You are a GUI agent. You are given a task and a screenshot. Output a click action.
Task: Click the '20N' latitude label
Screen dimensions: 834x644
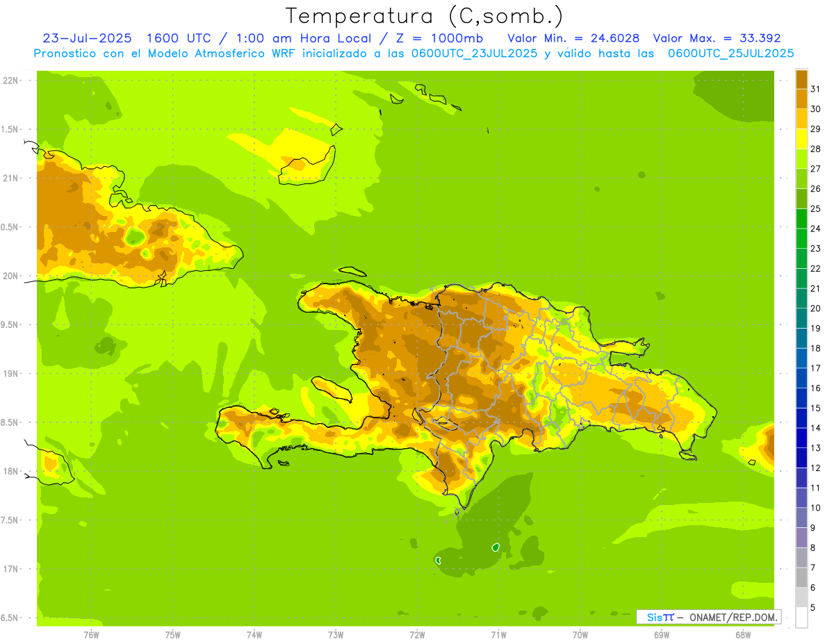(x=11, y=276)
